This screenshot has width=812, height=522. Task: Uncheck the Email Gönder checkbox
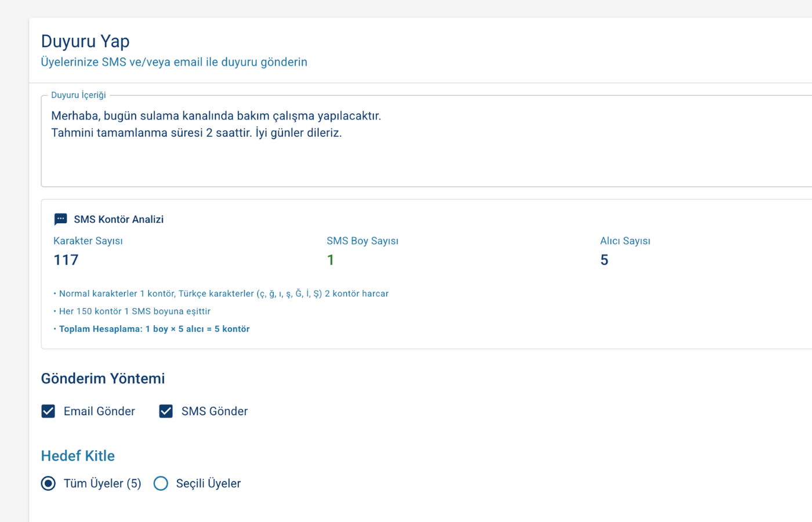(48, 411)
